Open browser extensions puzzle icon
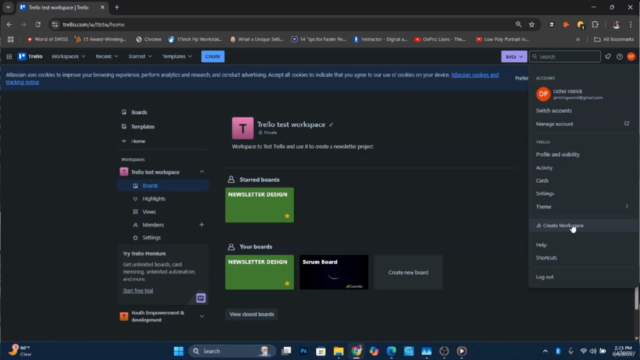The image size is (640, 360). 595,24
